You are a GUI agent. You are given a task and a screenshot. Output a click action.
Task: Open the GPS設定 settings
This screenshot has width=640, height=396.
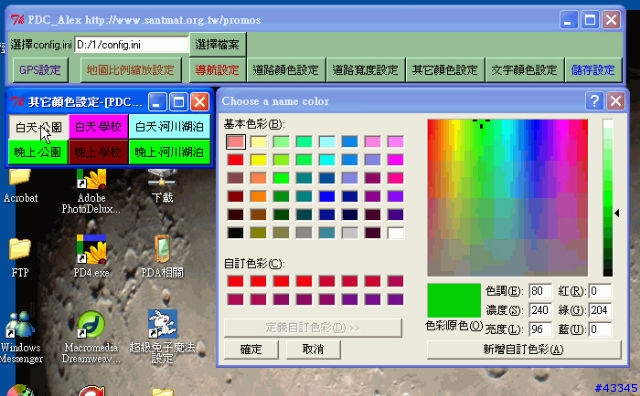coord(40,70)
